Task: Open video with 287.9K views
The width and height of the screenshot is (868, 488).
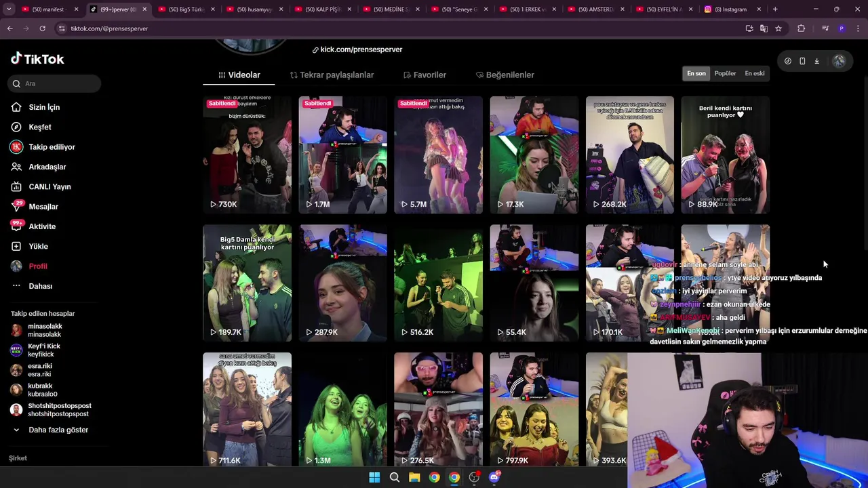Action: tap(342, 283)
